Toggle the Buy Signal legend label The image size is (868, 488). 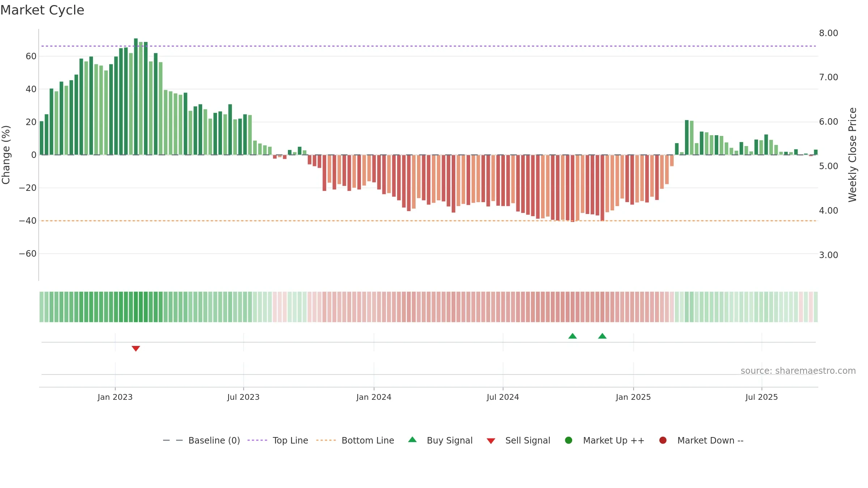click(x=450, y=441)
